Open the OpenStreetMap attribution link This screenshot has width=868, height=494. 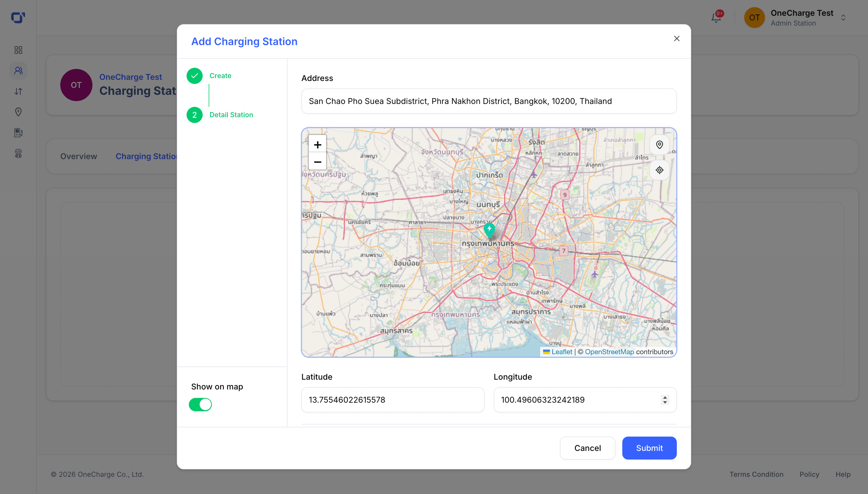pos(609,352)
